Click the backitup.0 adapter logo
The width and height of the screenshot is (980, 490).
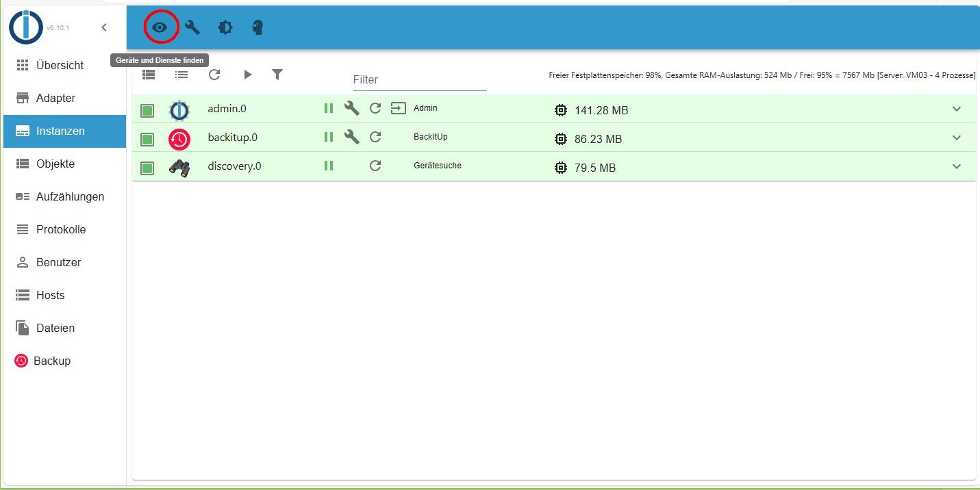[179, 139]
